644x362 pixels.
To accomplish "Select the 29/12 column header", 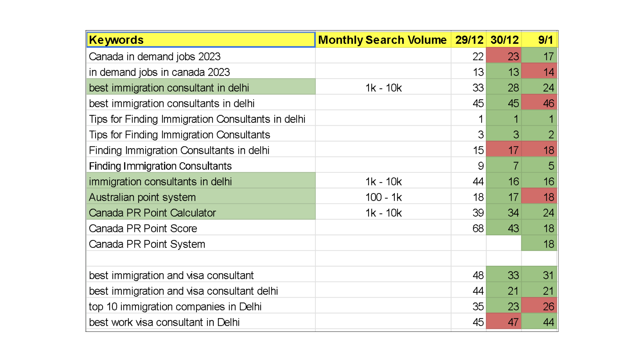I will pyautogui.click(x=469, y=40).
